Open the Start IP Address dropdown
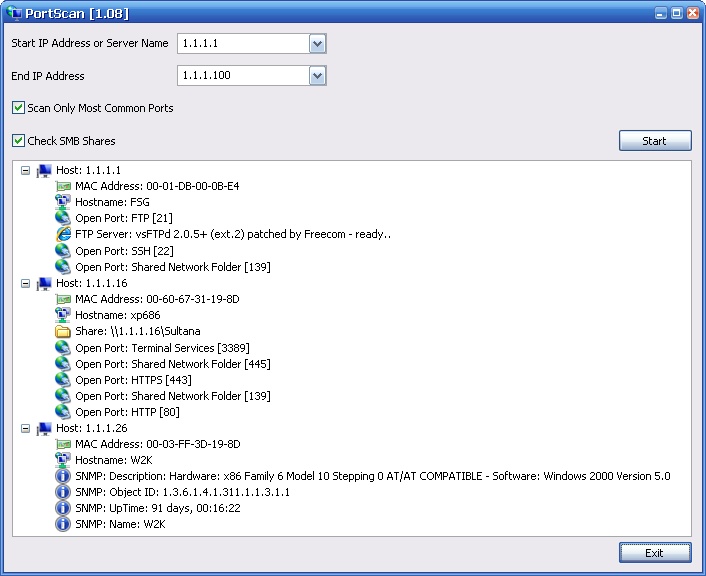The height and width of the screenshot is (576, 706). coord(317,44)
